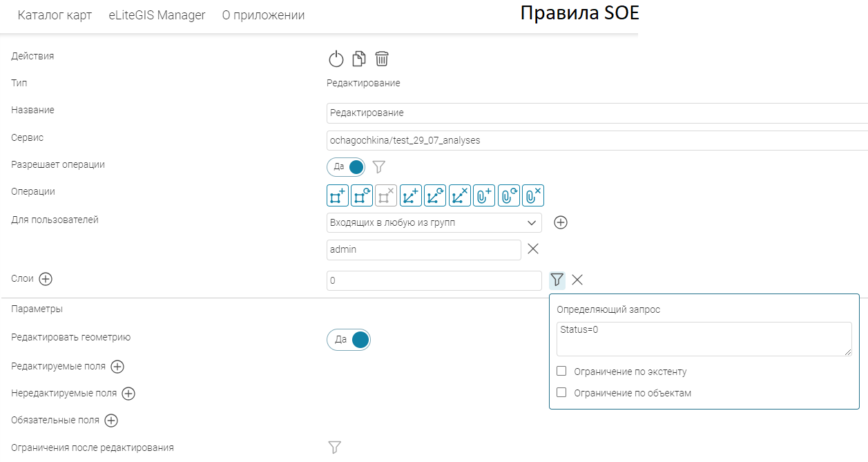Open the Каталог карт menu item
Image resolution: width=868 pixels, height=462 pixels.
[55, 15]
